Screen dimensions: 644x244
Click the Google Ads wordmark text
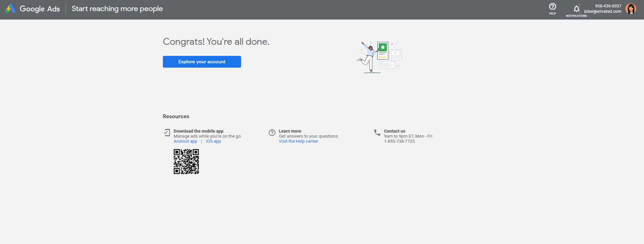pyautogui.click(x=40, y=9)
